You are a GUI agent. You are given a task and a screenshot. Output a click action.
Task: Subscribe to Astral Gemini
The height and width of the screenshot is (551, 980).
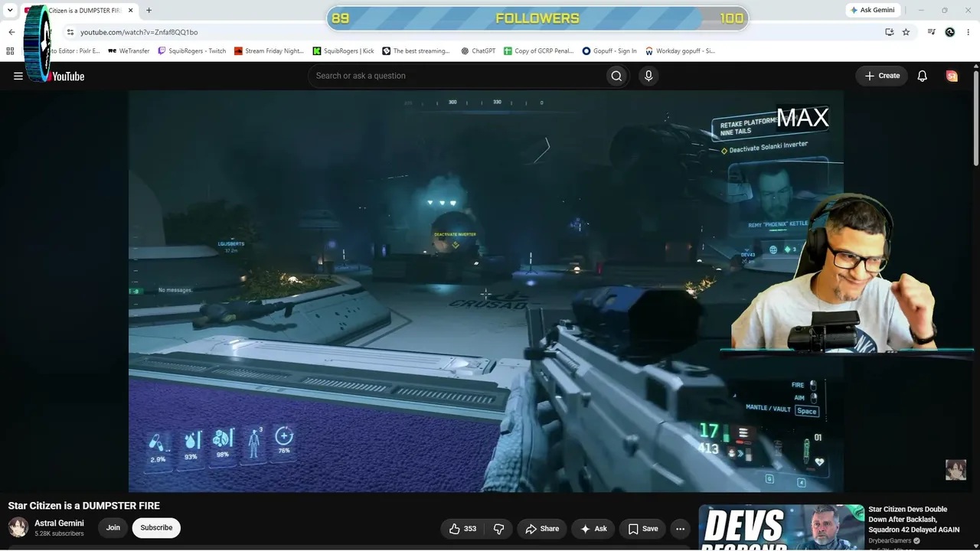[x=156, y=528]
